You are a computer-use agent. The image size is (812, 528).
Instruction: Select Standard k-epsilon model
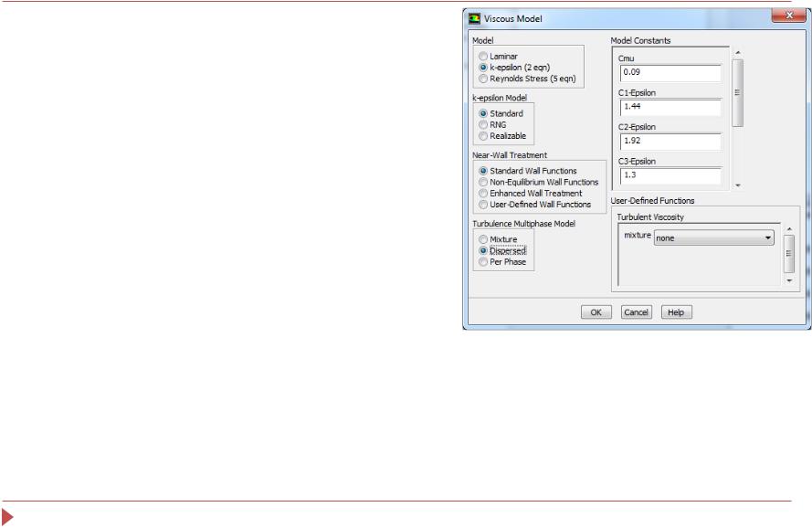pyautogui.click(x=483, y=113)
